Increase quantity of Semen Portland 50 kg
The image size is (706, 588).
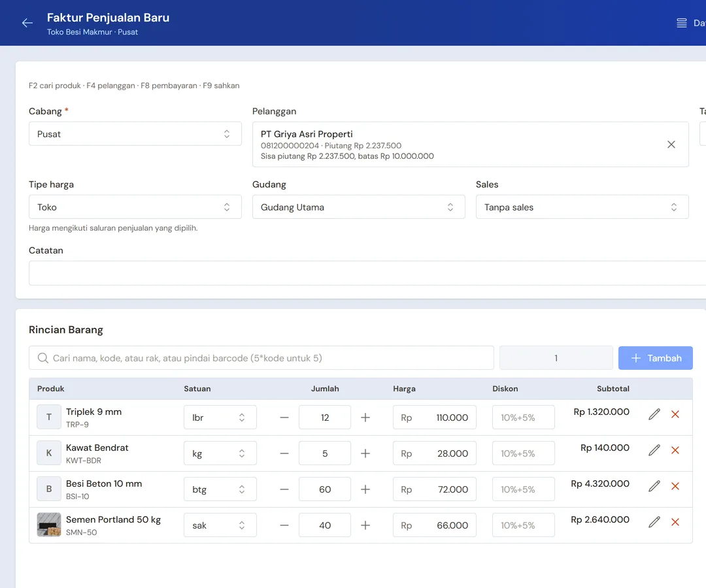(365, 525)
